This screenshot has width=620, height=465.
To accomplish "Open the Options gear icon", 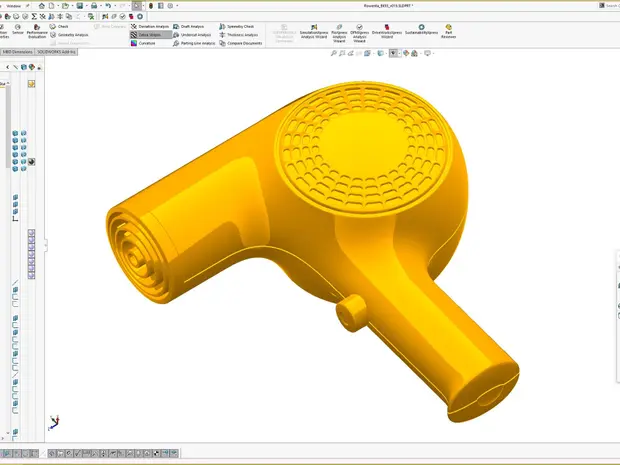I will click(x=170, y=6).
